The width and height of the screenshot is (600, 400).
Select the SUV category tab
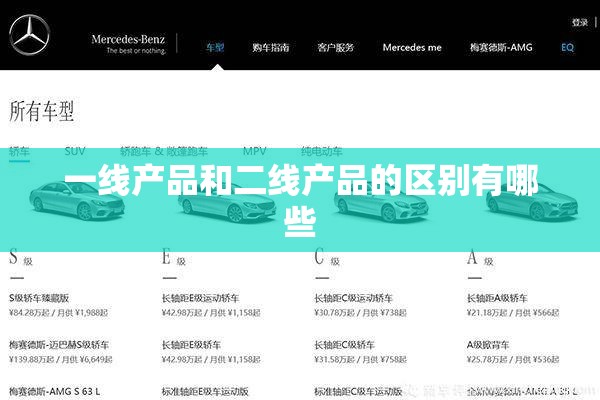[x=75, y=151]
